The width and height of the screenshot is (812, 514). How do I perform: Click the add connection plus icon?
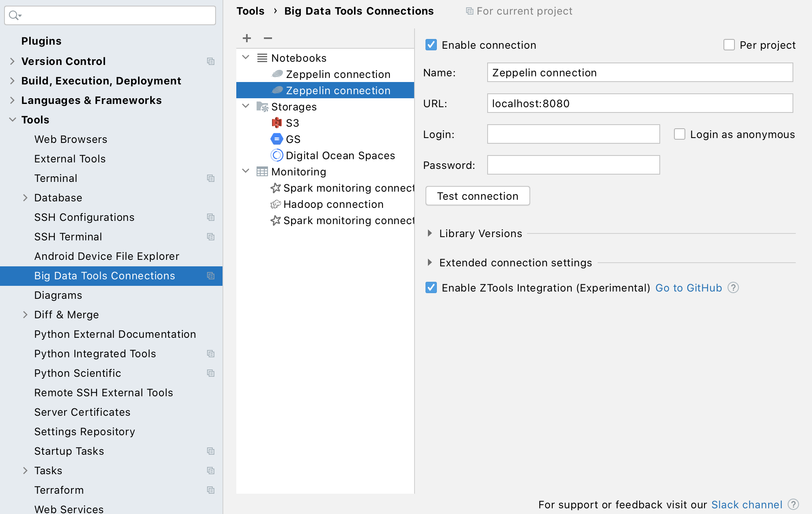[x=247, y=38]
